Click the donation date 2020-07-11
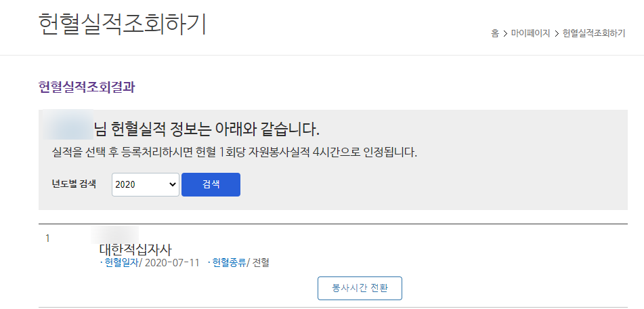This screenshot has height=309, width=644. tap(172, 262)
